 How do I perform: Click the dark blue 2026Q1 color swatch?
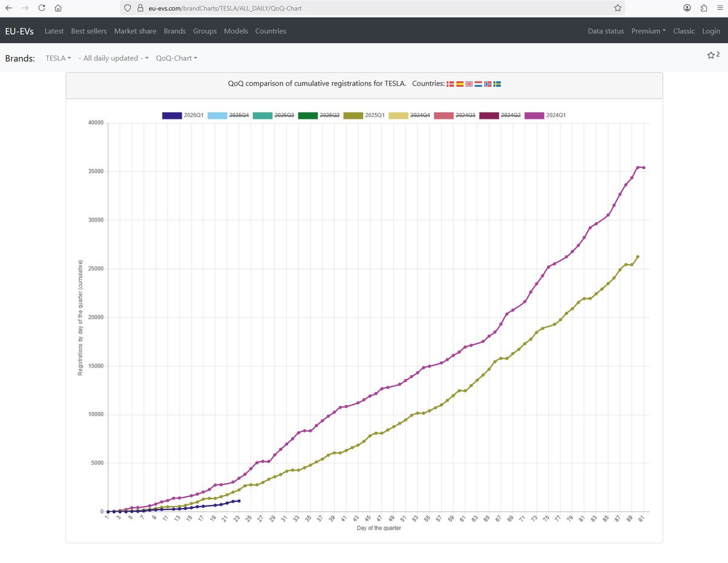tap(172, 115)
